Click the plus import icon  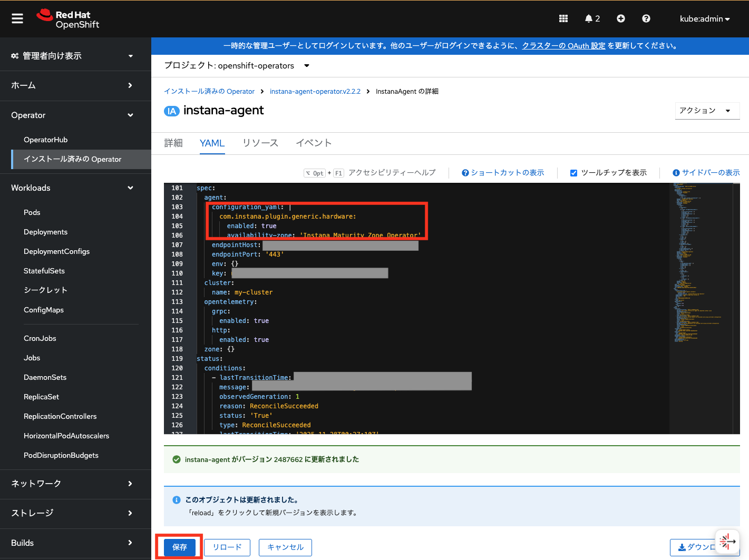click(621, 18)
